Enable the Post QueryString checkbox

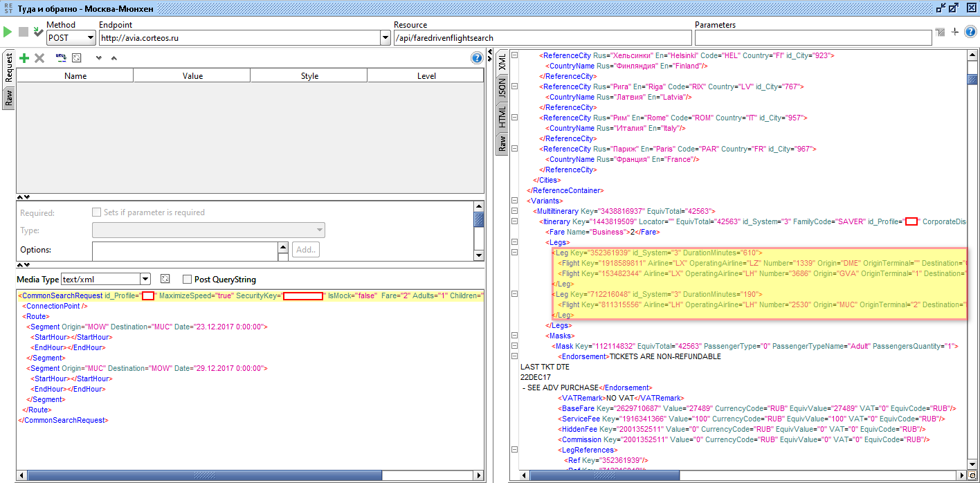[x=187, y=280]
